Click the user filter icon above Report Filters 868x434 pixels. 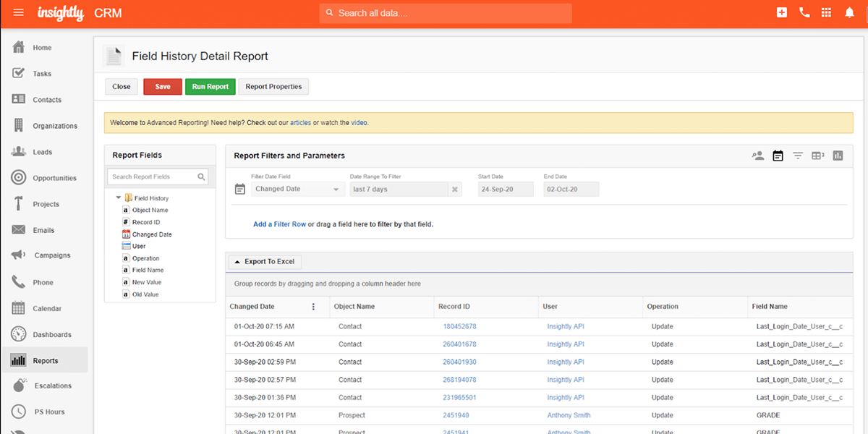[758, 155]
